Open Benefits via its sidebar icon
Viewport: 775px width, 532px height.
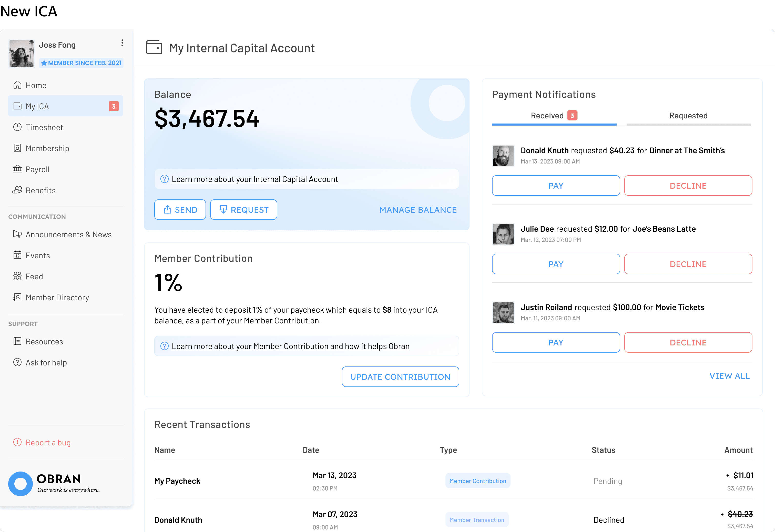click(x=17, y=190)
